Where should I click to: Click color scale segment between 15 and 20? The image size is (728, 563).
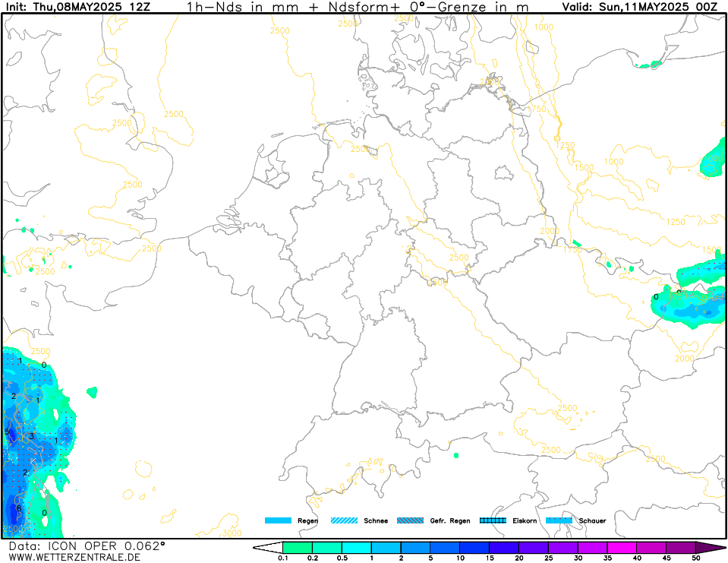504,548
